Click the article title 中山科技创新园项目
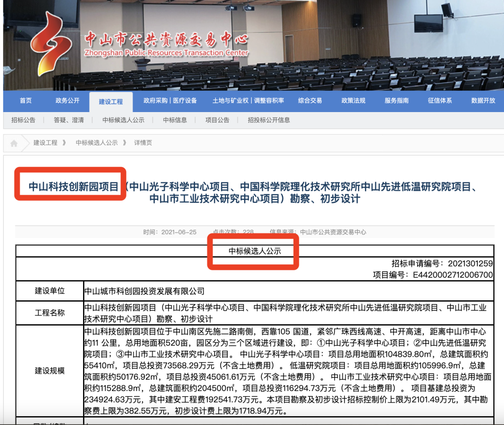 74,187
